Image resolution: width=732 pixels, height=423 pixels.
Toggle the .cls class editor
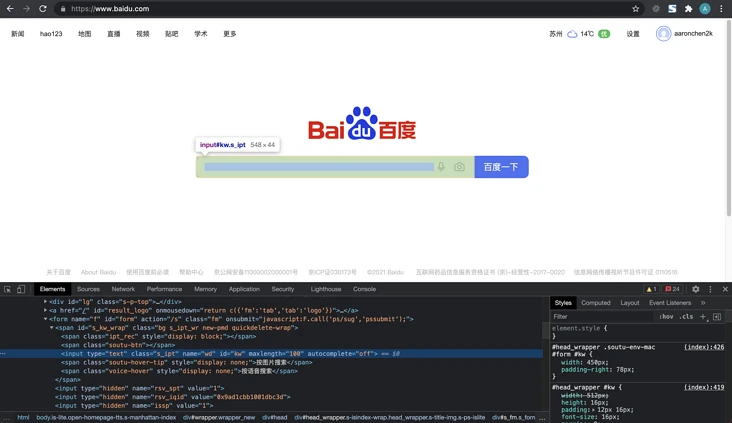[x=686, y=317]
